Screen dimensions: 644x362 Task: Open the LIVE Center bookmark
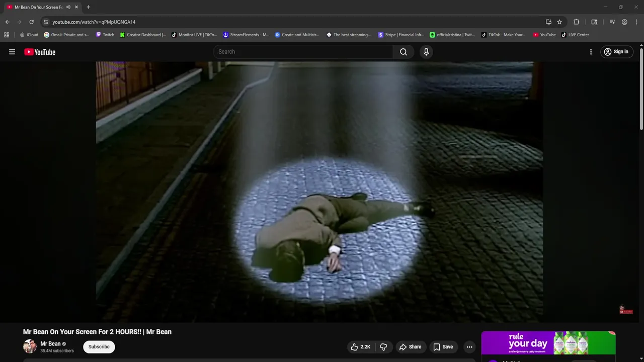click(x=575, y=35)
